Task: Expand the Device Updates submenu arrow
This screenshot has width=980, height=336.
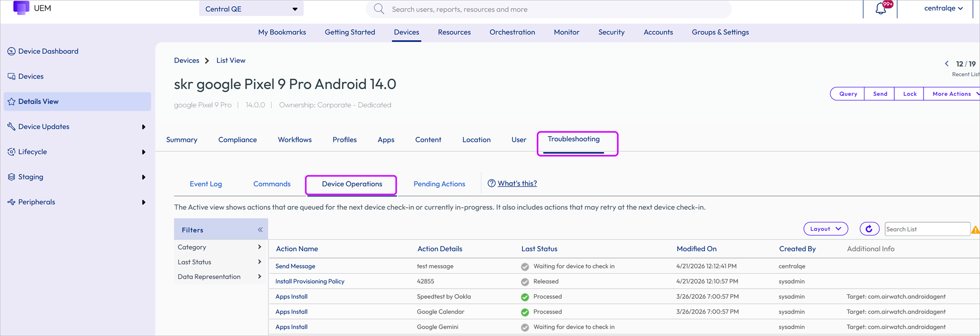Action: click(x=144, y=127)
